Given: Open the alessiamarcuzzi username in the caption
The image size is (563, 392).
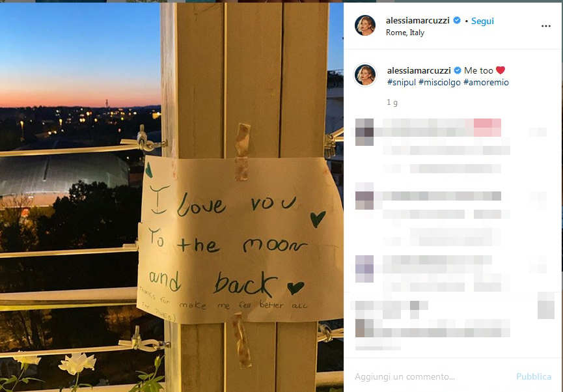Looking at the screenshot, I should [x=419, y=70].
